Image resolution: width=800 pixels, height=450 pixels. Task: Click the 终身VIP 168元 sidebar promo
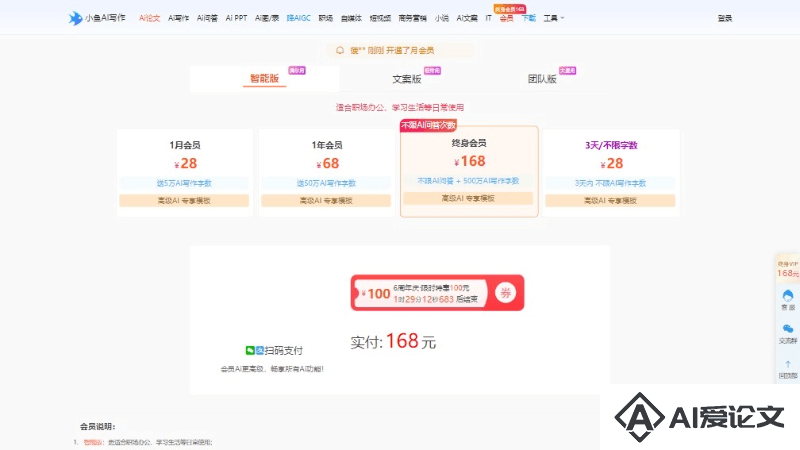[x=788, y=269]
